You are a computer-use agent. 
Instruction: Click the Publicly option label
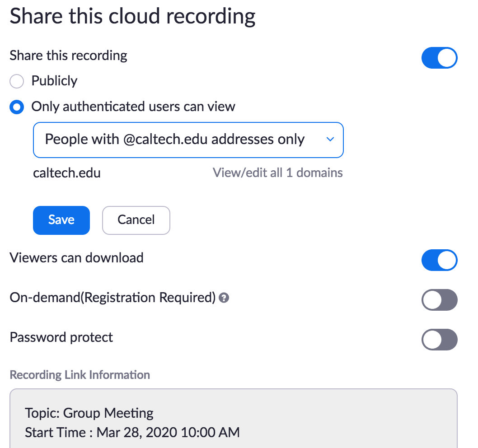54,81
